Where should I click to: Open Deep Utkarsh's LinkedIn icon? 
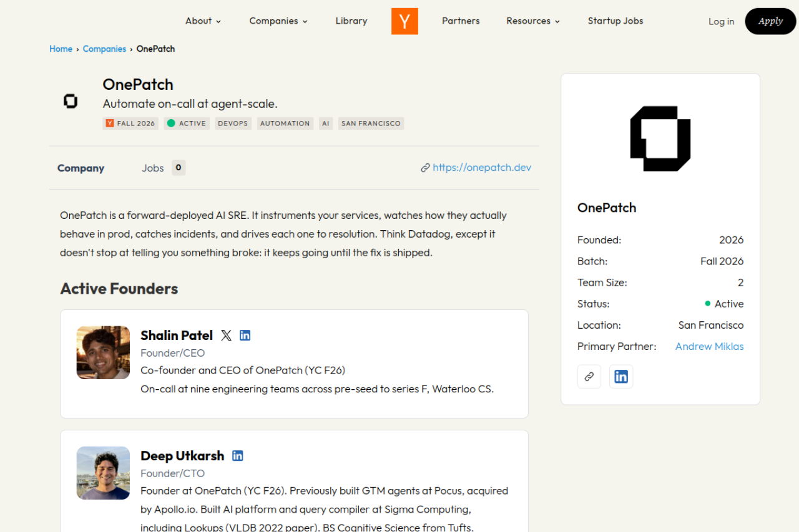click(x=238, y=456)
